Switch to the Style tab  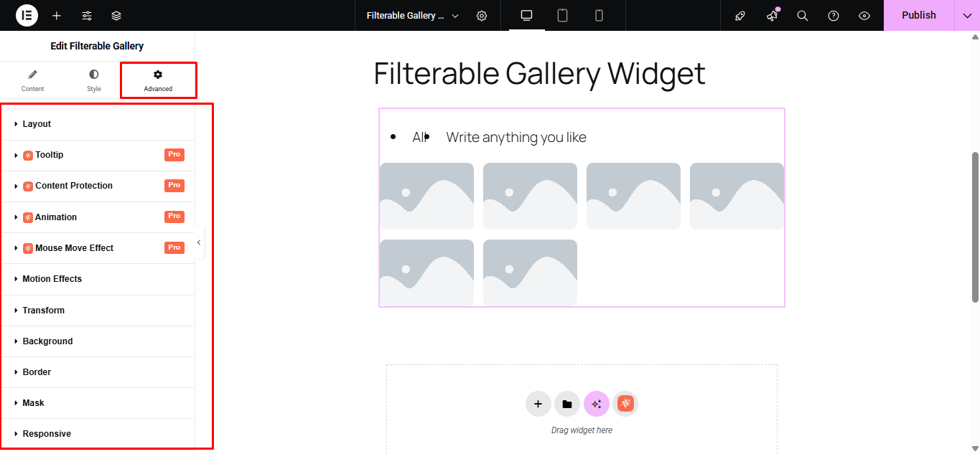pos(94,80)
